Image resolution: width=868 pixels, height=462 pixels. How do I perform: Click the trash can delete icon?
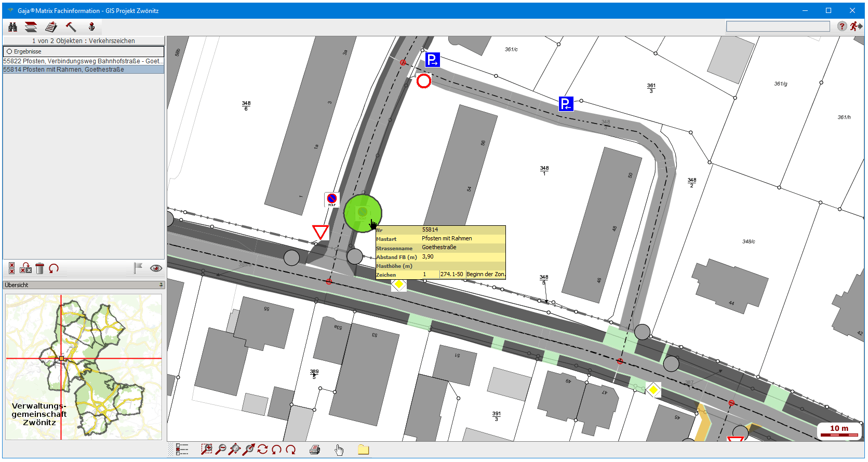[40, 268]
